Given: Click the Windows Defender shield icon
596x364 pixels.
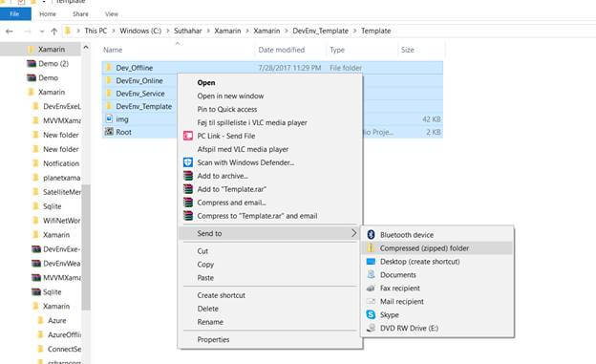Looking at the screenshot, I should pos(188,162).
